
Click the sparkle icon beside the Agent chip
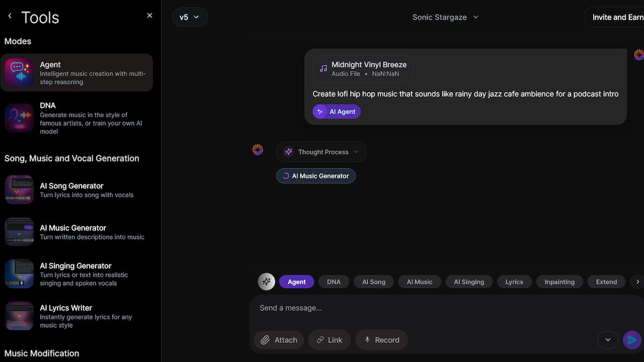pyautogui.click(x=267, y=282)
